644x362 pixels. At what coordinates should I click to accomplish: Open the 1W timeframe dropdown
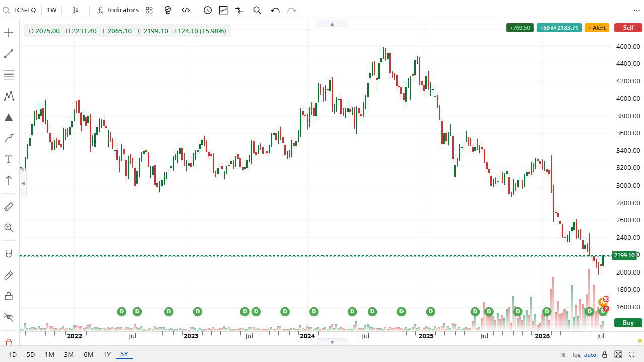tap(52, 10)
